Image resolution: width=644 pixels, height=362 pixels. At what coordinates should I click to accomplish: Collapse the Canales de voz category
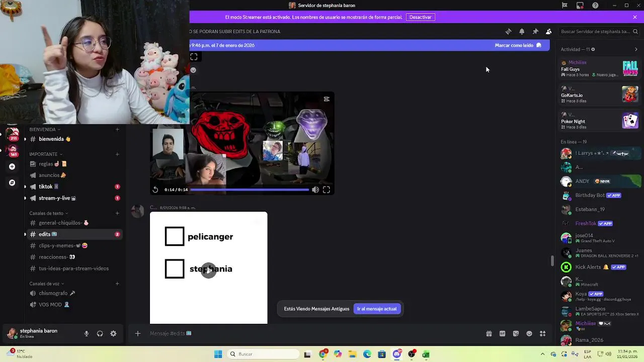click(47, 284)
